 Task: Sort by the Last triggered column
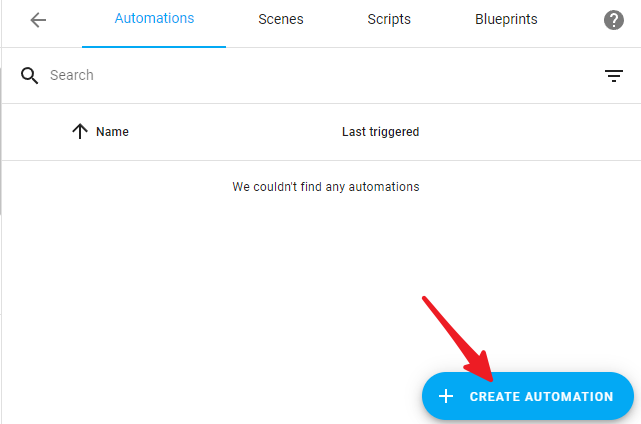click(380, 132)
